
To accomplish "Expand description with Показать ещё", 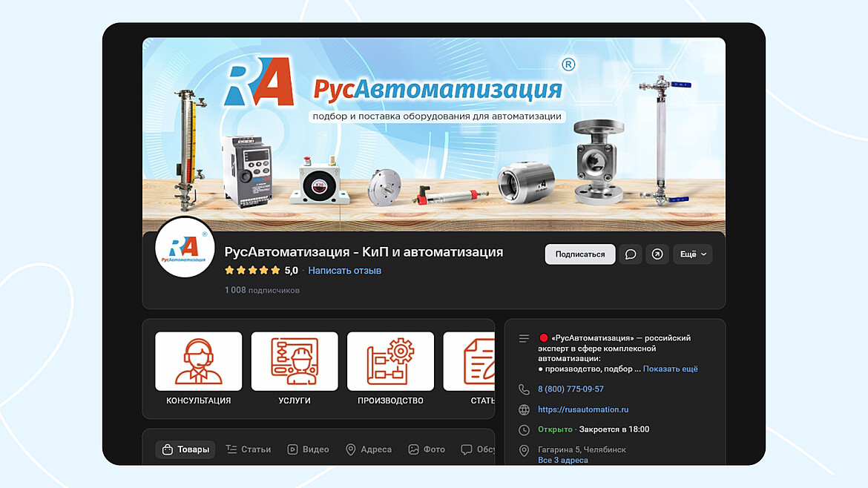I will click(x=671, y=368).
